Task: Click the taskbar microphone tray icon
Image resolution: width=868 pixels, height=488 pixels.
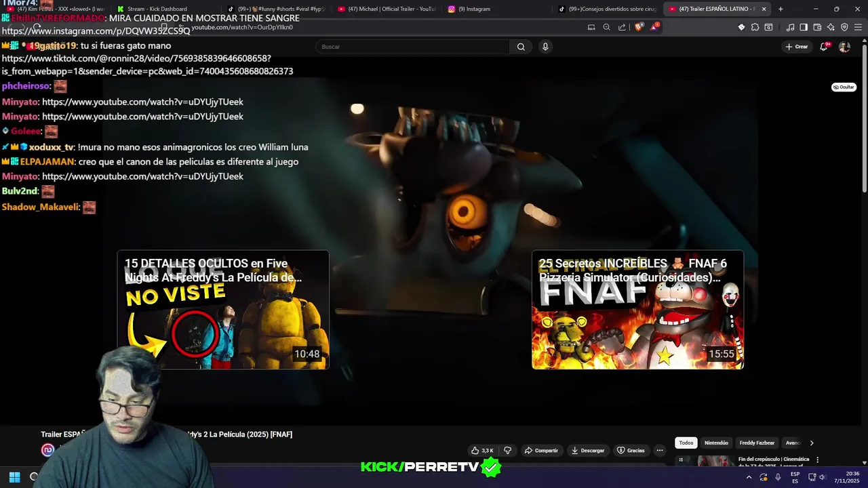Action: (x=778, y=477)
